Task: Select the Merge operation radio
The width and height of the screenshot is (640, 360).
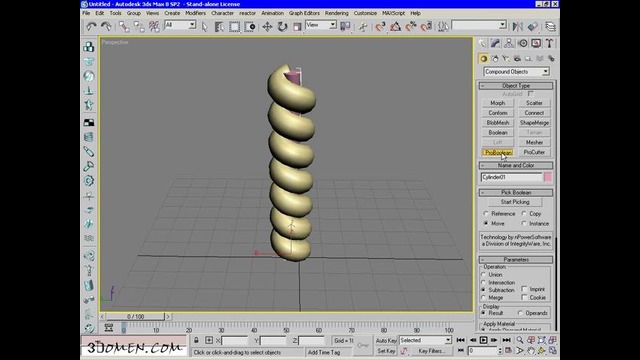Action: [484, 298]
